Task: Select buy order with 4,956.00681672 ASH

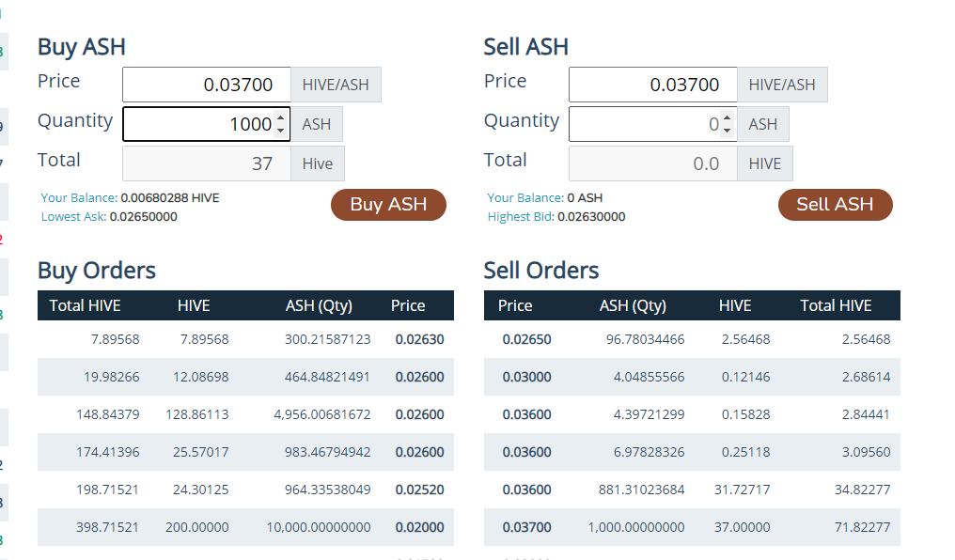Action: tap(245, 414)
